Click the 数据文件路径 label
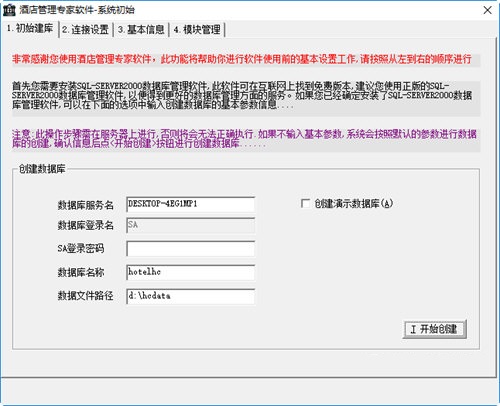The image size is (500, 406). [86, 296]
